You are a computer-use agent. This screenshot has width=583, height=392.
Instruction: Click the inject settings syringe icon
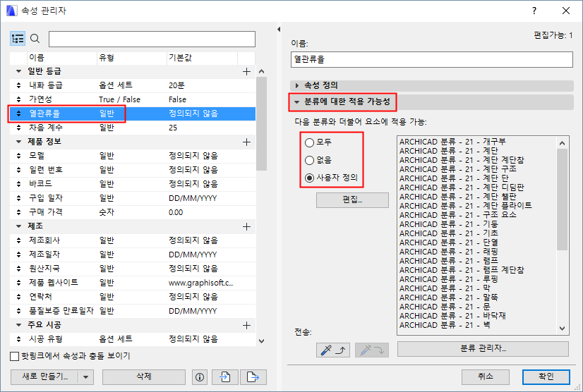(x=372, y=350)
